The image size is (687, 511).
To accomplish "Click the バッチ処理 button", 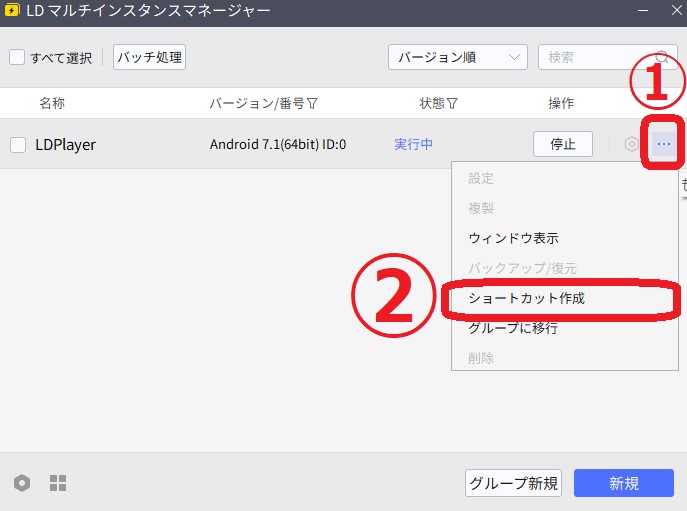I will (x=149, y=57).
